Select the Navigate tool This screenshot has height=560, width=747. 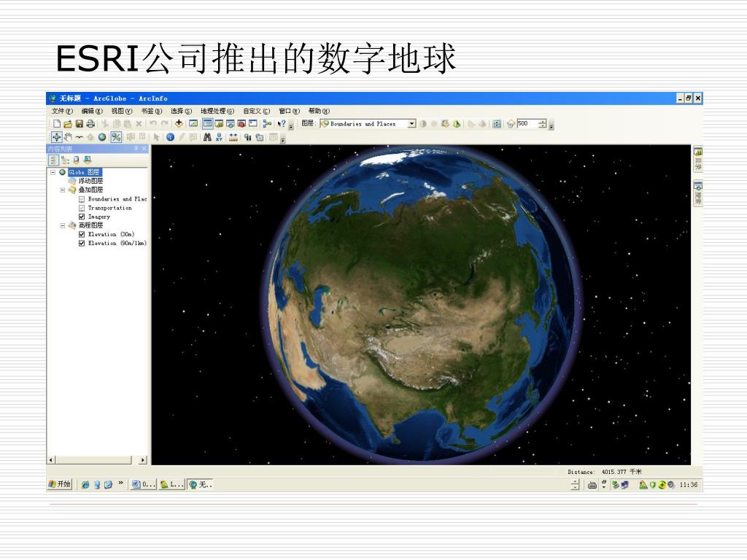click(x=56, y=137)
